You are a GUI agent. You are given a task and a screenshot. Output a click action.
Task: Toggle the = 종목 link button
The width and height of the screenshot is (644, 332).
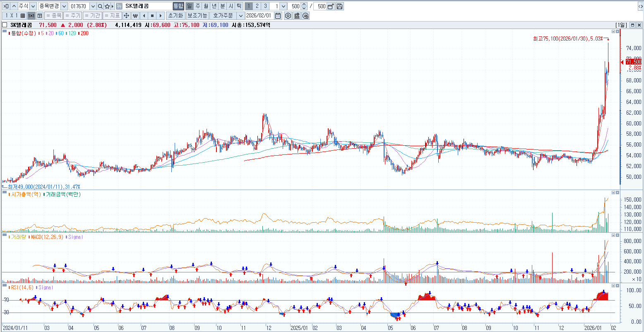54,16
